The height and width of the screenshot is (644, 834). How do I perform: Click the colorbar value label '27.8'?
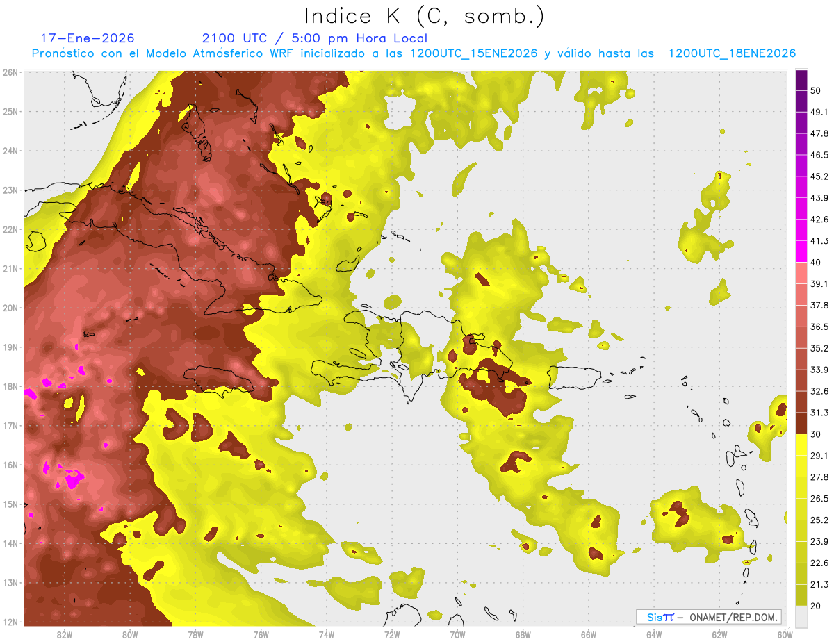[x=819, y=477]
